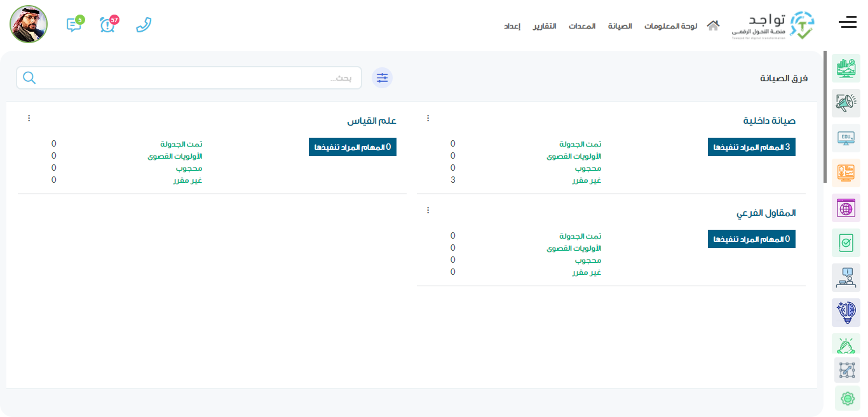Image resolution: width=868 pixels, height=417 pixels.
Task: Click المهام المراد تنفيذها on المقاول الفرعي
Action: point(752,239)
